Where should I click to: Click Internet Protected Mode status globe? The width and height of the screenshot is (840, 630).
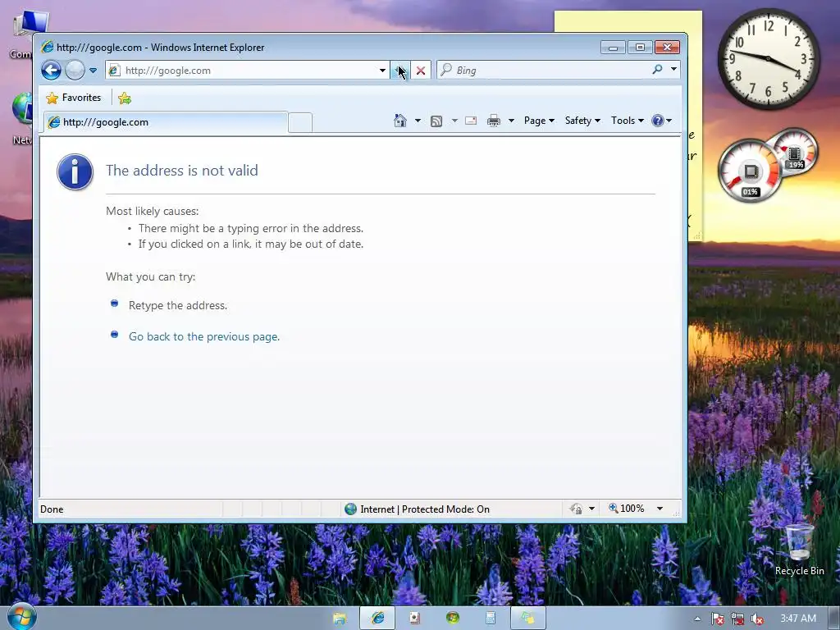tap(351, 509)
